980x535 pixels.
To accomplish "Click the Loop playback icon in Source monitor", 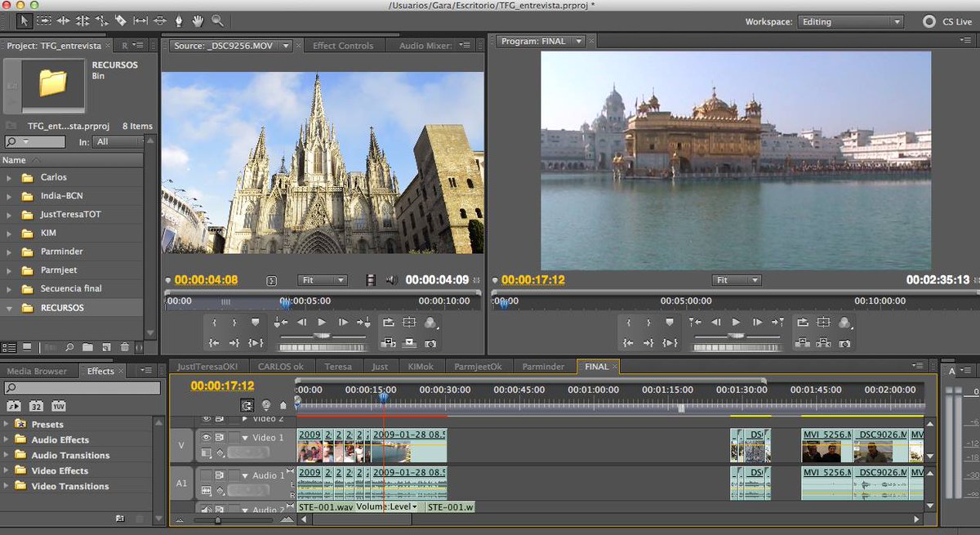I will coord(388,321).
